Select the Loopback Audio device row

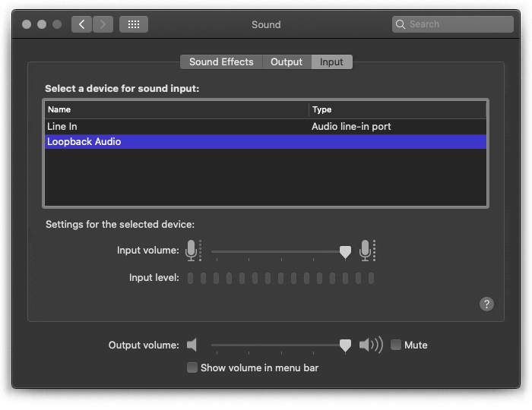coord(266,142)
